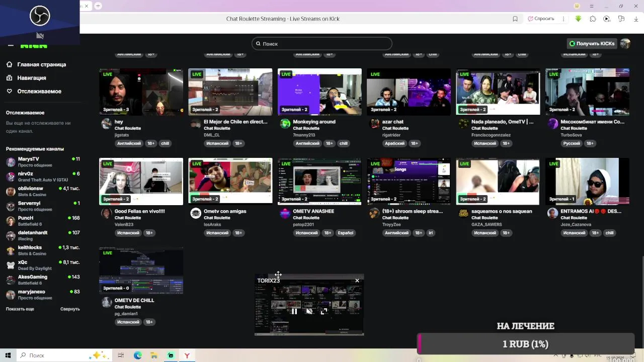Viewport: 644px width, 362px height.
Task: Click the 'Good Fellas en vivo!!!!' stream title
Action: click(x=139, y=211)
